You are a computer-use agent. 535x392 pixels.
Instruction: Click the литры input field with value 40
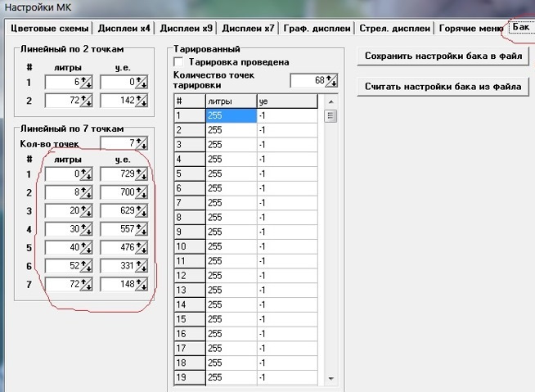tap(62, 248)
